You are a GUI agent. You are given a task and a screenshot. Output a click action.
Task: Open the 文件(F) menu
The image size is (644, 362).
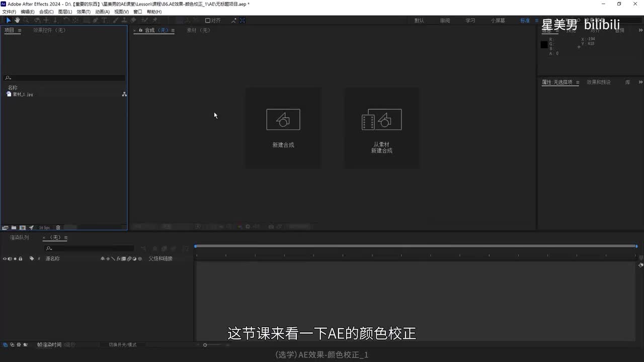point(9,12)
